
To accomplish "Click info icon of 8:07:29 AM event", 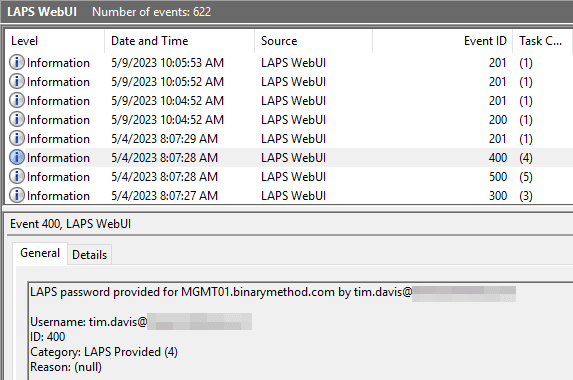I will (x=17, y=138).
